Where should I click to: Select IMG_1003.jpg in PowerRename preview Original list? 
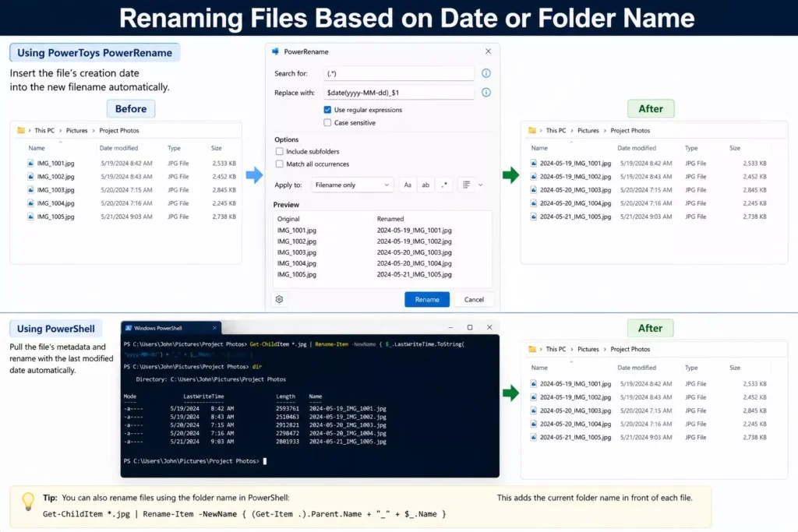297,252
